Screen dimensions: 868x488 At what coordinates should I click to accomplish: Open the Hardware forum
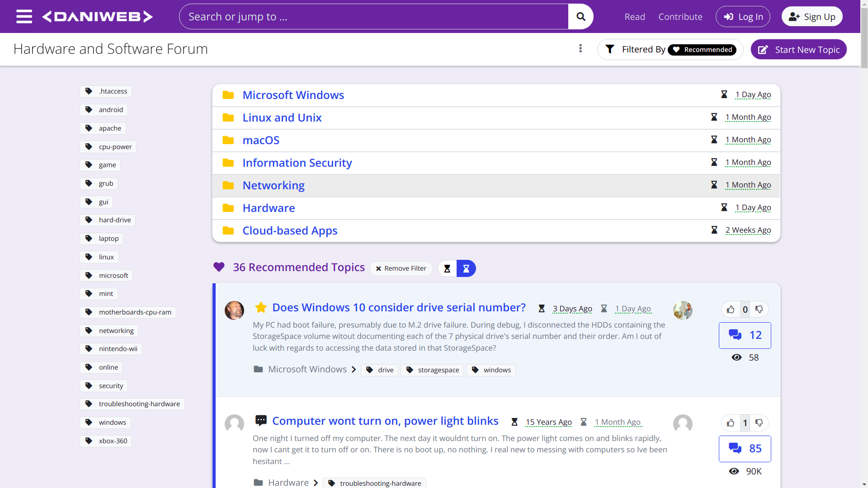269,208
